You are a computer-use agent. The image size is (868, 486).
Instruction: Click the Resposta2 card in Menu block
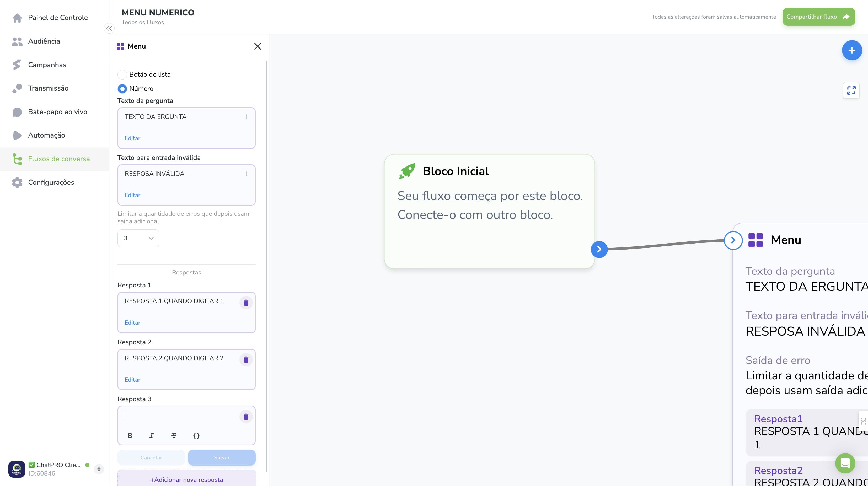click(807, 473)
